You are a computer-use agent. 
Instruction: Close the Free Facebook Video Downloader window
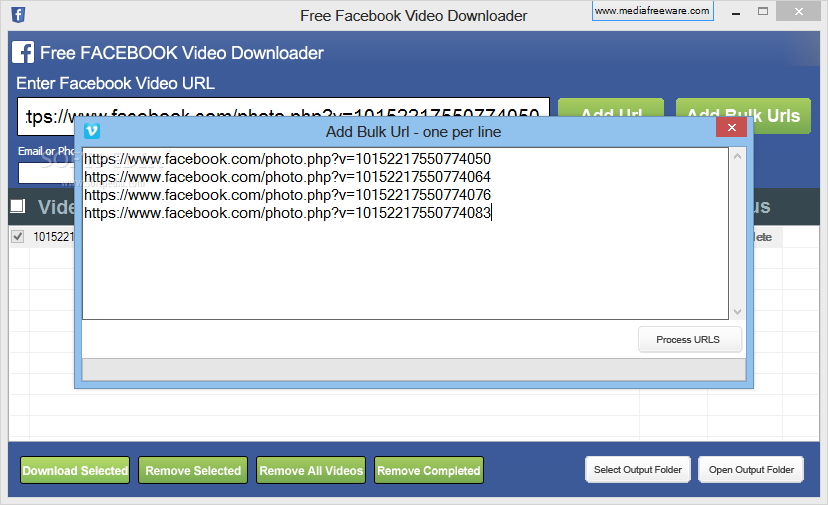798,12
